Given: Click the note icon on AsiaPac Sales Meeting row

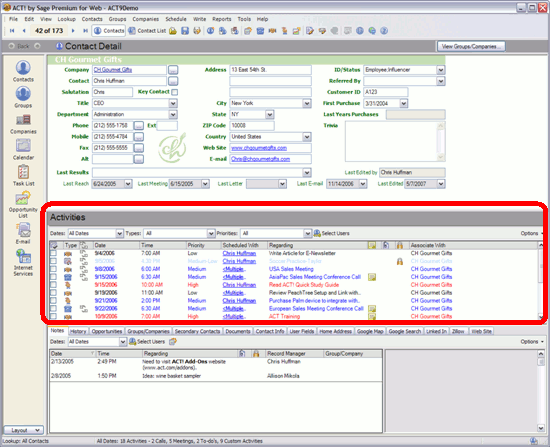Looking at the screenshot, I should tap(372, 277).
